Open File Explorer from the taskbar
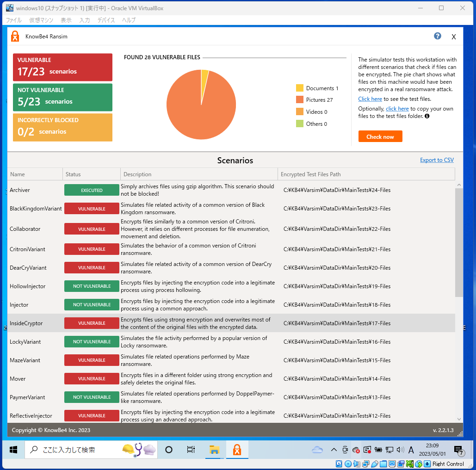The width and height of the screenshot is (476, 470). click(214, 450)
